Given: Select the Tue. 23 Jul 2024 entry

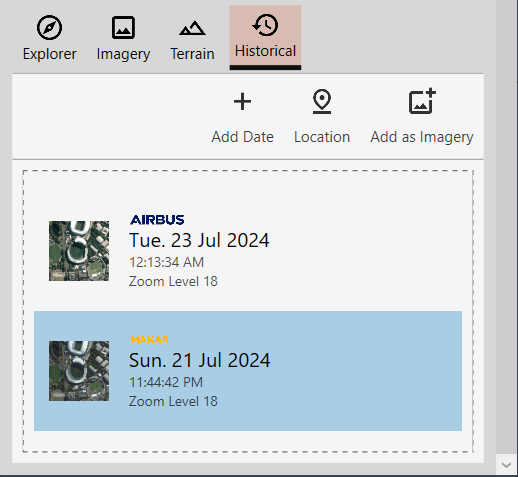Looking at the screenshot, I should [x=248, y=251].
